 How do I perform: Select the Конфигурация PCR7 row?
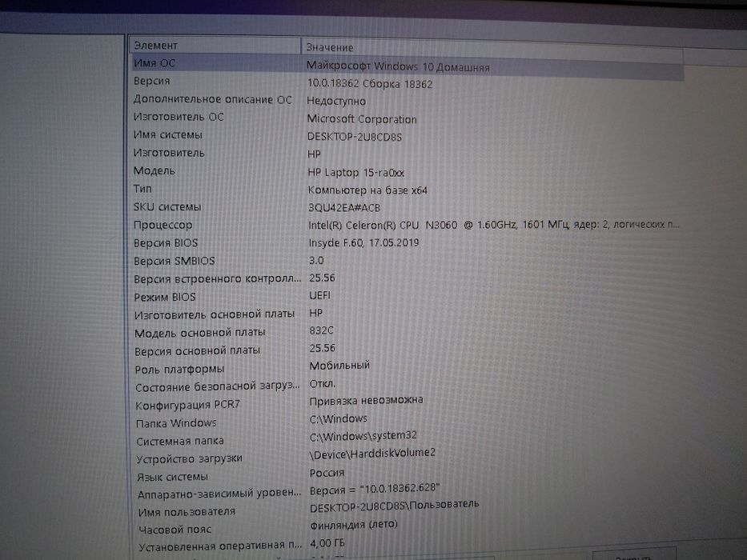click(187, 405)
